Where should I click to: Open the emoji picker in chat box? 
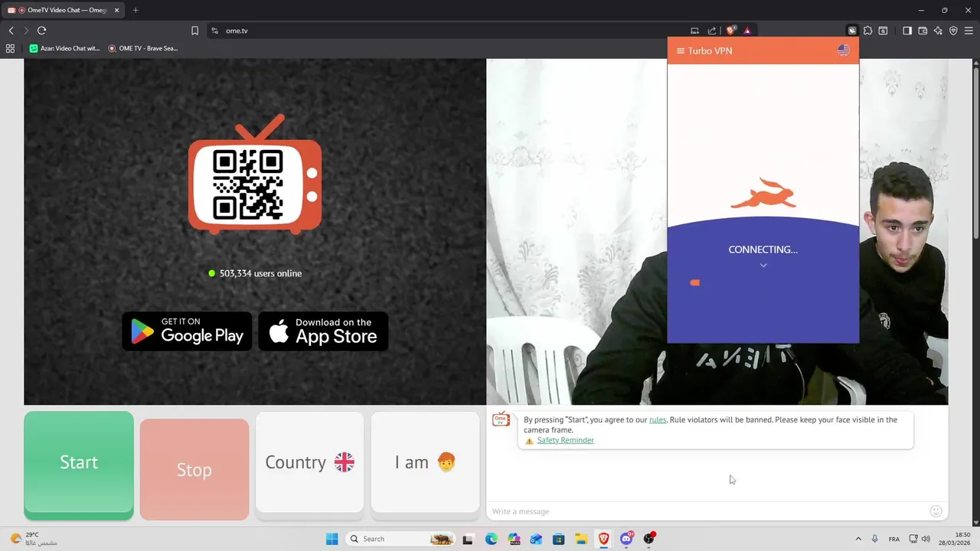click(936, 511)
